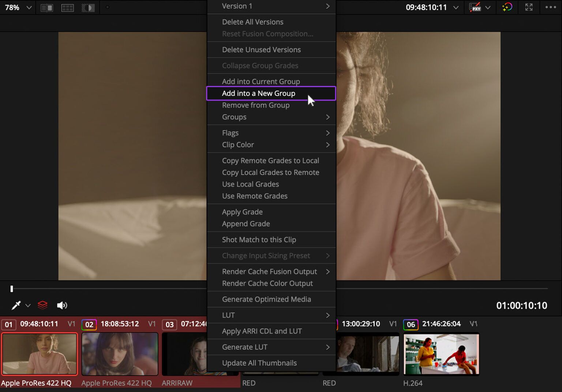Viewport: 562px width, 392px height.
Task: Toggle bypass on clip 02 flag
Action: 89,324
